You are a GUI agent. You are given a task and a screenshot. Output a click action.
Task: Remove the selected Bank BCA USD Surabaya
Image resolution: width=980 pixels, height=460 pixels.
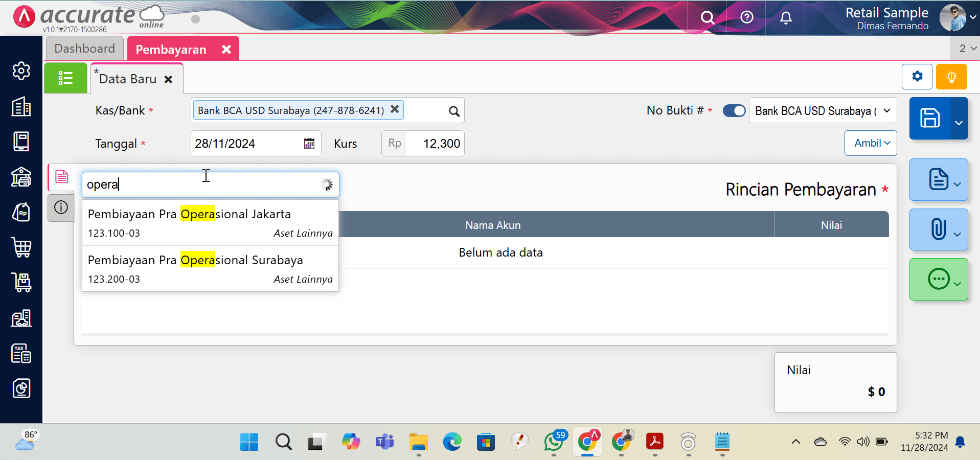tap(395, 109)
